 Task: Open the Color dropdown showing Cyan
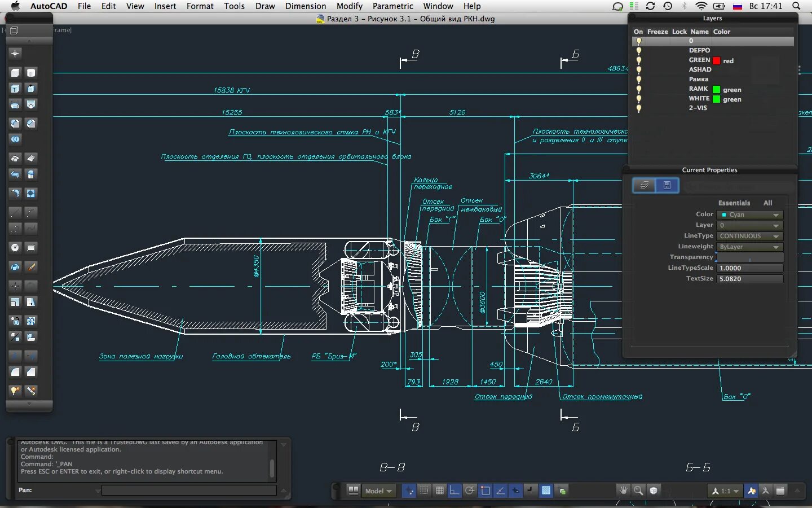[750, 214]
